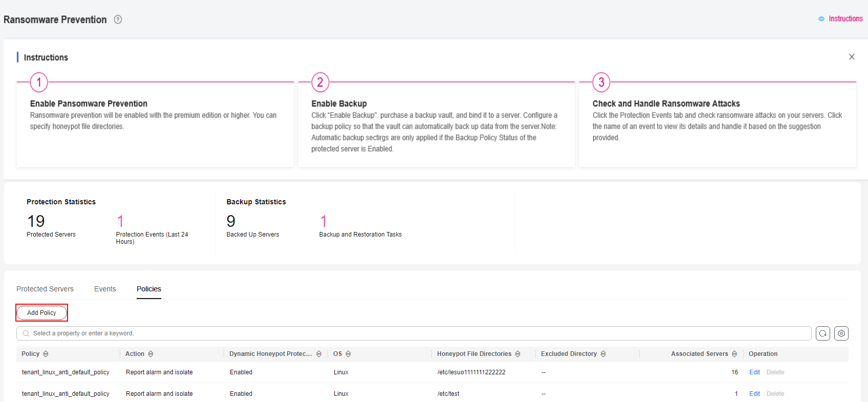This screenshot has width=868, height=402.
Task: Open table column settings gear icon
Action: tap(841, 333)
